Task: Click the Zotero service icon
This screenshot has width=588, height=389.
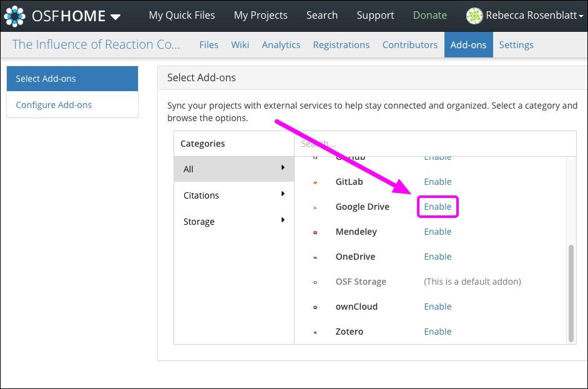Action: tap(315, 332)
